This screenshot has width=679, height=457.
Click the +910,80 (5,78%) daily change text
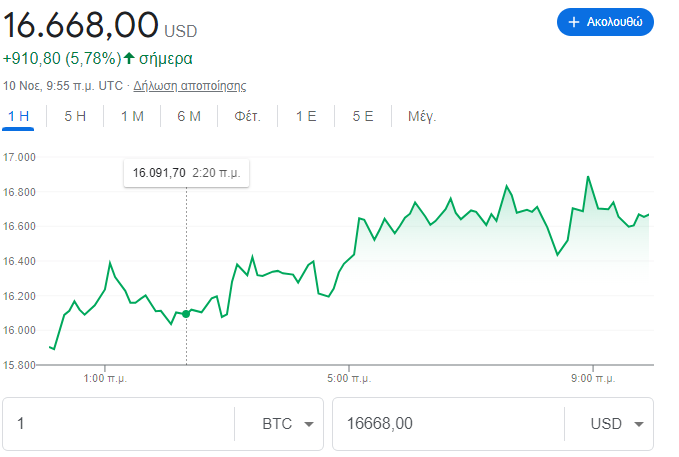[x=62, y=58]
